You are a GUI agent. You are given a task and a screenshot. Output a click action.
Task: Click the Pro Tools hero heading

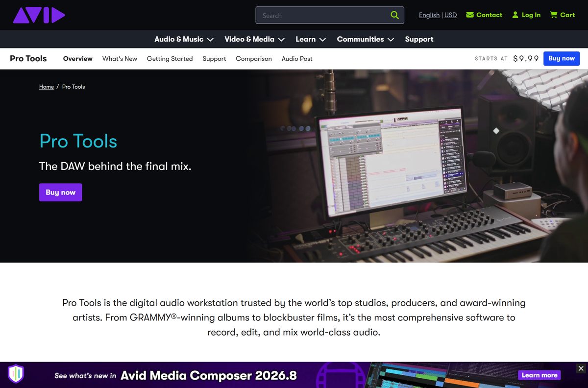pyautogui.click(x=78, y=141)
